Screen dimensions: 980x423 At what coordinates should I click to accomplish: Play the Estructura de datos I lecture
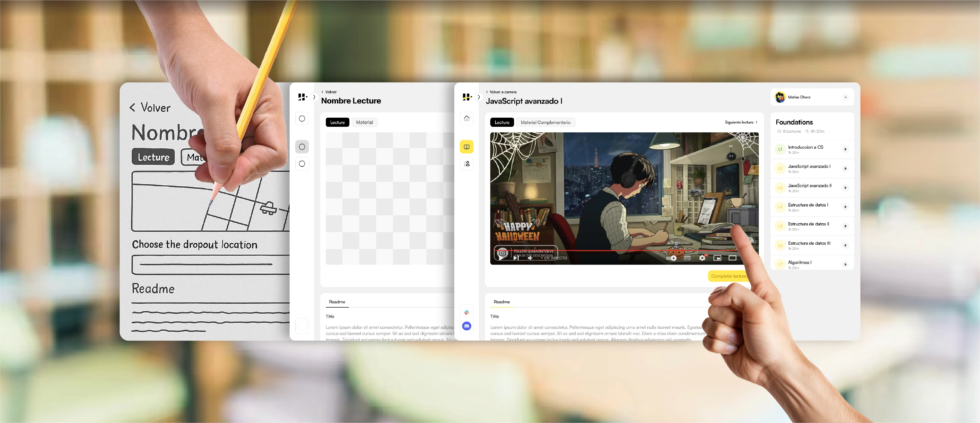[845, 207]
